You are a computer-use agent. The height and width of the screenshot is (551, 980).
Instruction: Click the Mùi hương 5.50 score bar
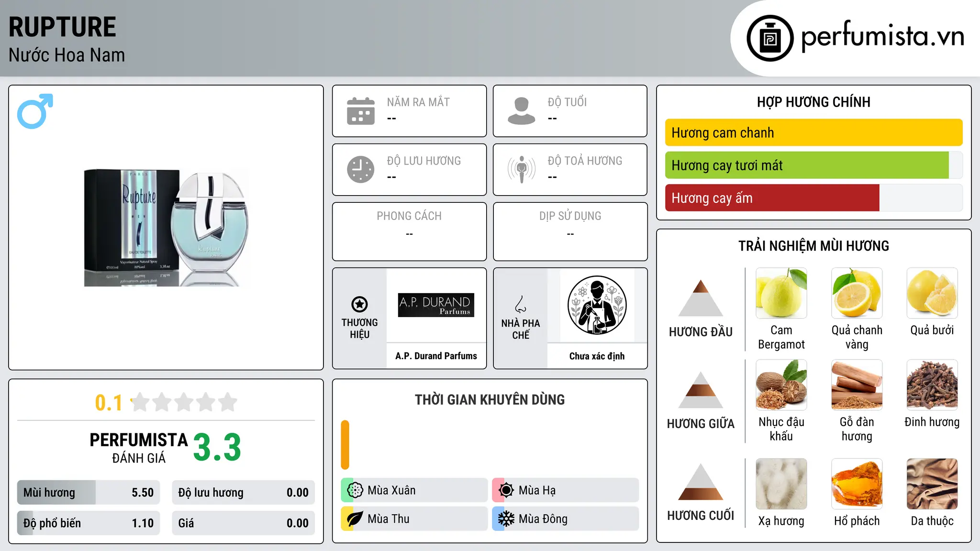pyautogui.click(x=89, y=492)
